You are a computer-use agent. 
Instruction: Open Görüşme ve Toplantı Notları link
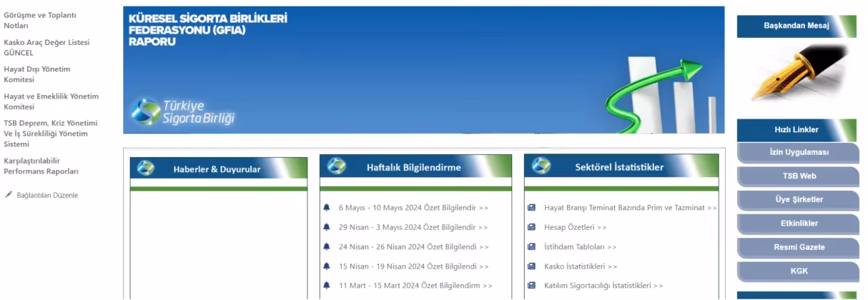(x=40, y=20)
